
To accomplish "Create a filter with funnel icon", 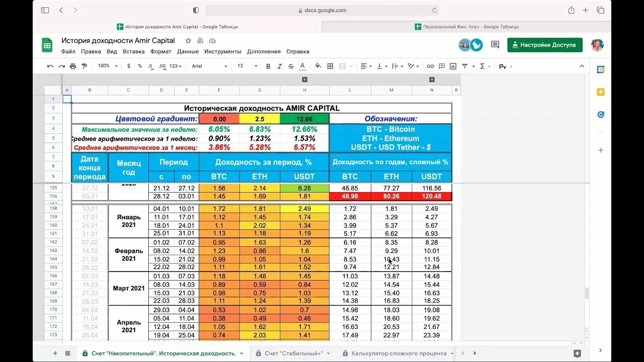I will [x=465, y=66].
